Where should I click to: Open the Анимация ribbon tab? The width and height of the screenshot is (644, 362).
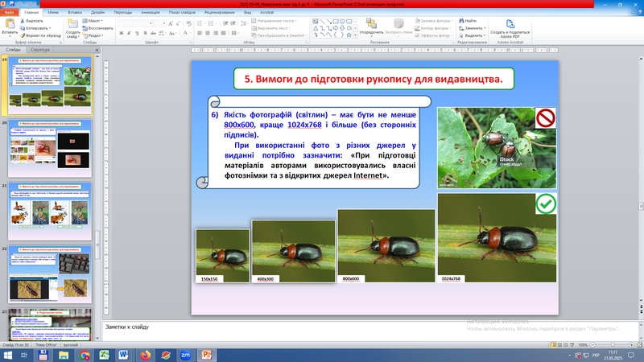coord(150,12)
